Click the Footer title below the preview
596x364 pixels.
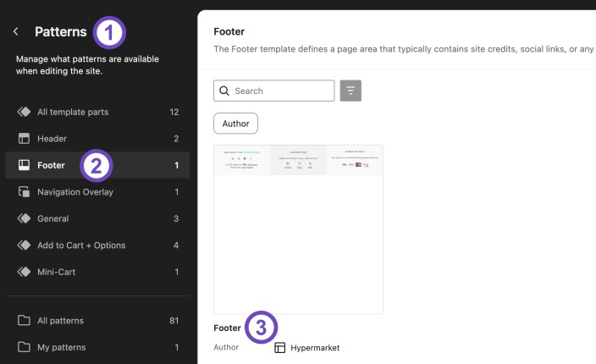point(227,328)
